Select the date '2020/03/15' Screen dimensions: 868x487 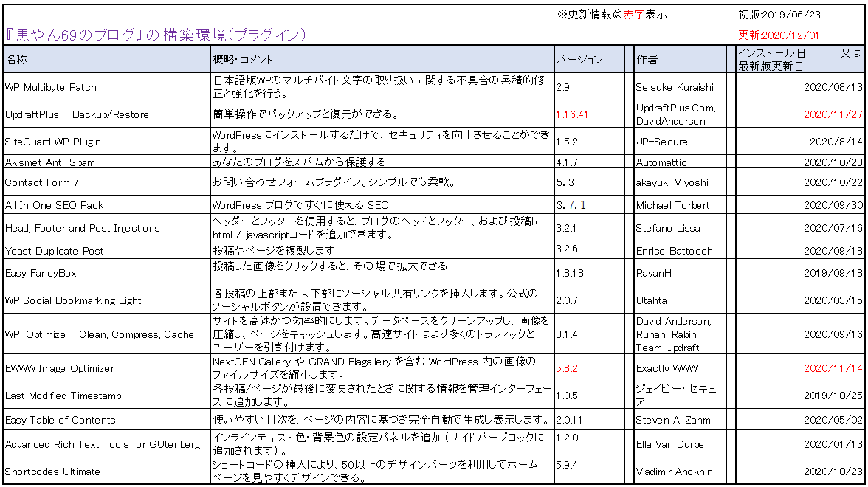point(833,300)
